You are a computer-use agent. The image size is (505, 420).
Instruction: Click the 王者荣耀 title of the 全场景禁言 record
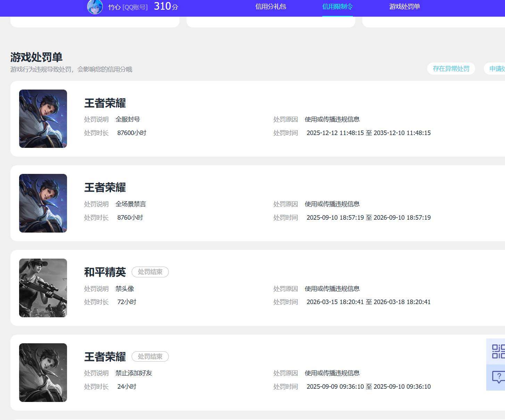pyautogui.click(x=105, y=187)
